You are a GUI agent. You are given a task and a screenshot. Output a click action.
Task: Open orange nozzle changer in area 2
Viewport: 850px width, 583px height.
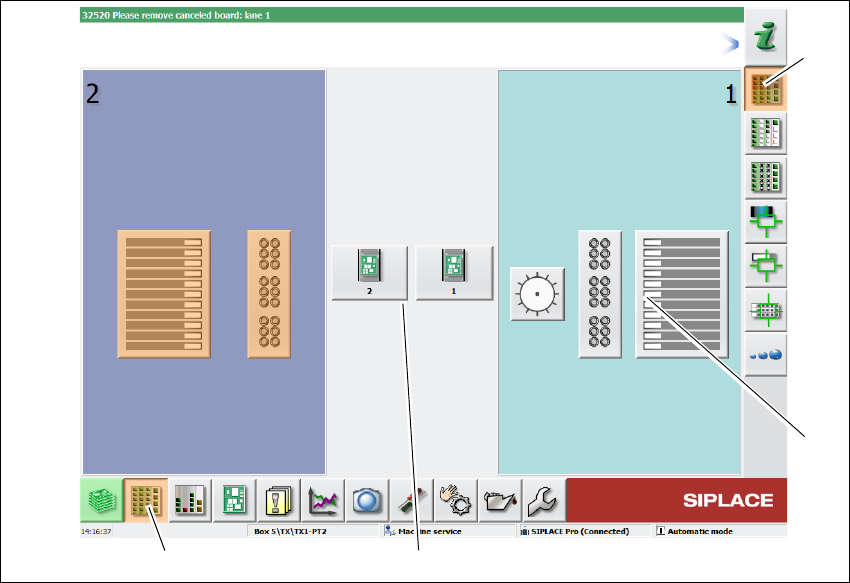click(269, 294)
